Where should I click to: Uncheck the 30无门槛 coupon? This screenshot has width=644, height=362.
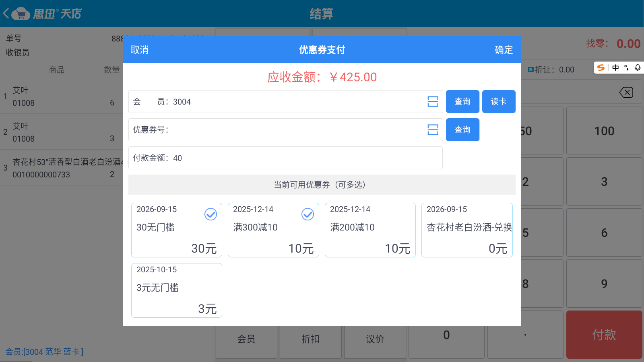(x=211, y=214)
